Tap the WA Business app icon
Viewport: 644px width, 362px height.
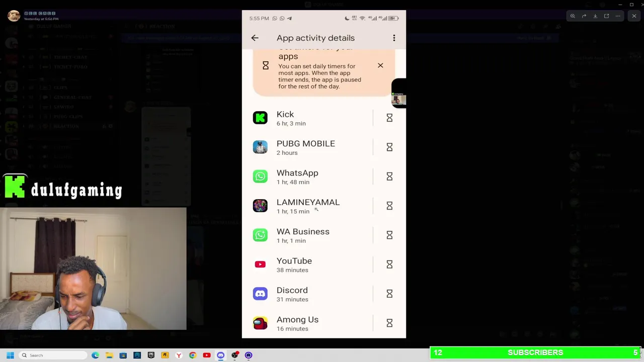[260, 235]
